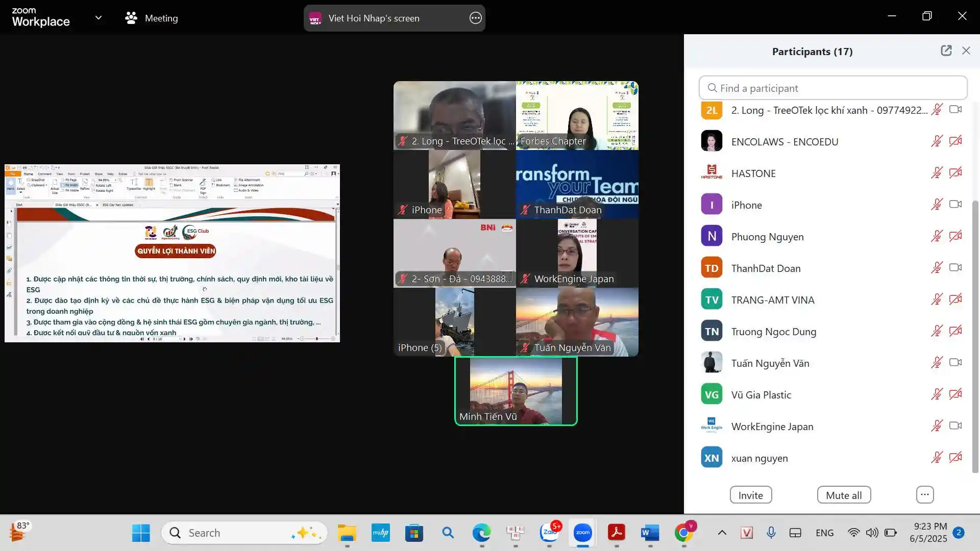
Task: Open more participant options menu
Action: [x=924, y=494]
